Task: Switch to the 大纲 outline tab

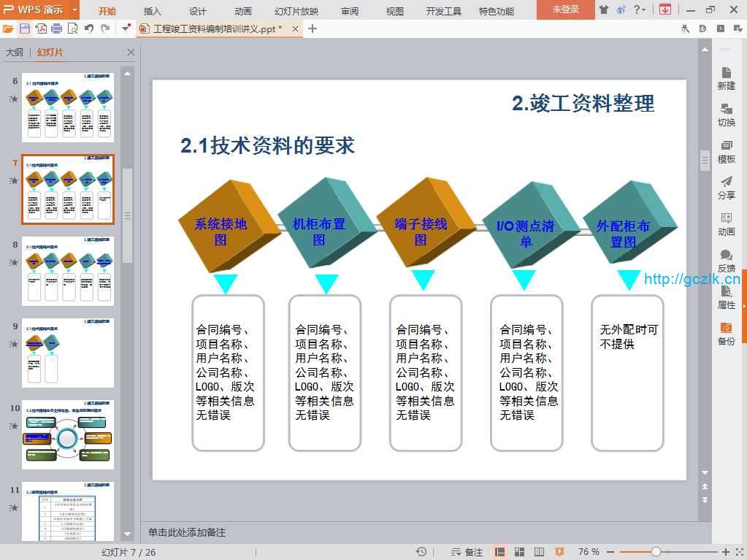Action: [x=15, y=53]
